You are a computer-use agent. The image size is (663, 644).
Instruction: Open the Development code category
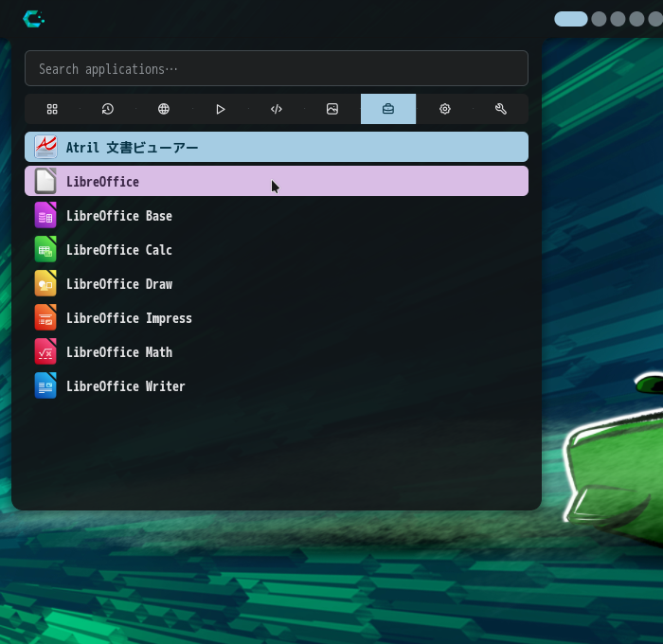click(277, 109)
